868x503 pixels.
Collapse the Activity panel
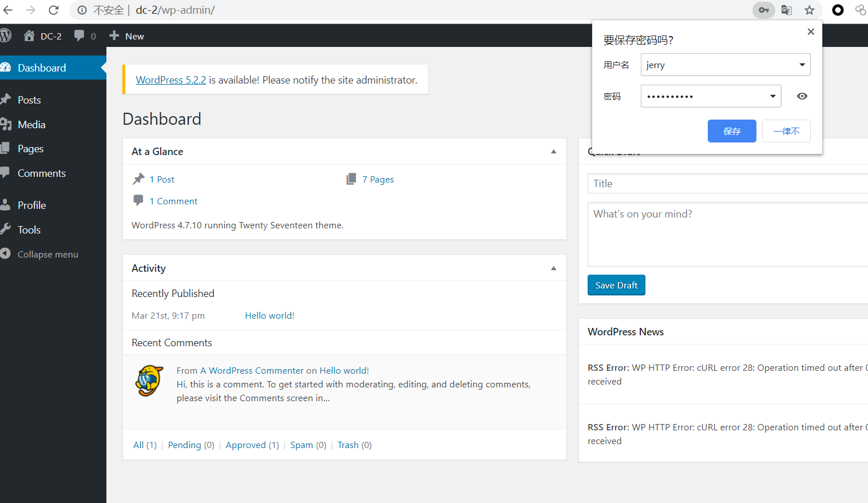tap(553, 268)
